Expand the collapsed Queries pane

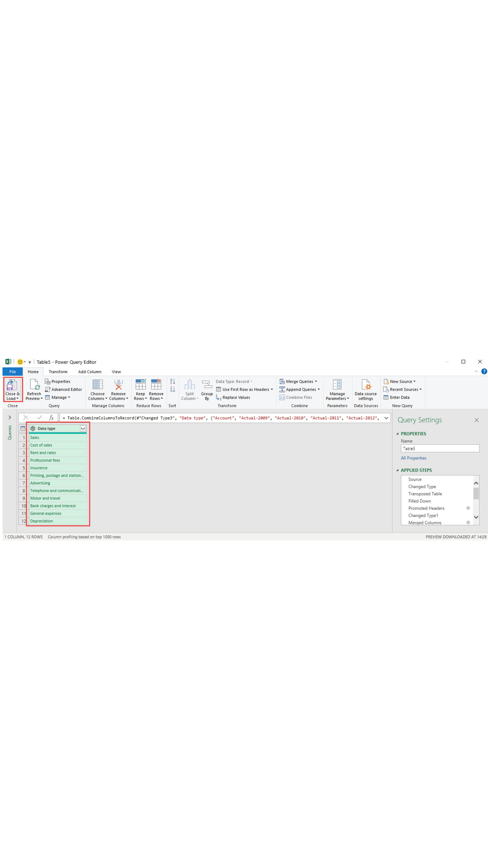pos(10,418)
